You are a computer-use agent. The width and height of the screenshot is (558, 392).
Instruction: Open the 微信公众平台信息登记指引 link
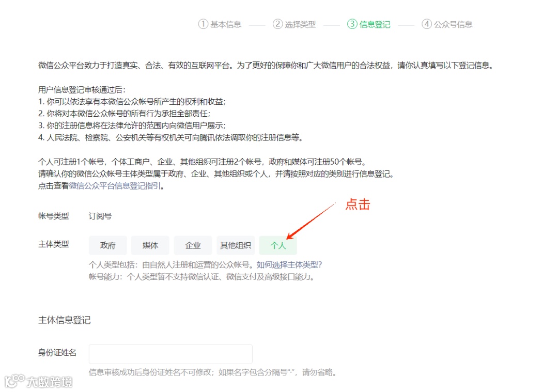[115, 186]
